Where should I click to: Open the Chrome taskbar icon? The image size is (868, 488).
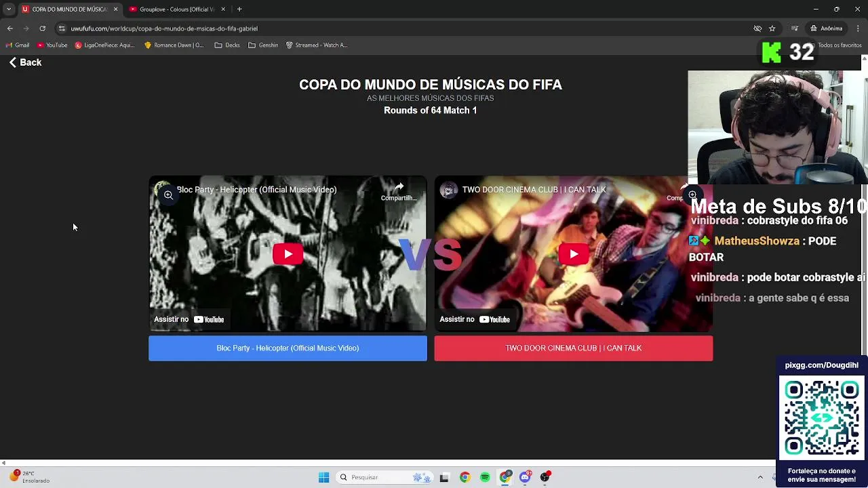tap(465, 477)
